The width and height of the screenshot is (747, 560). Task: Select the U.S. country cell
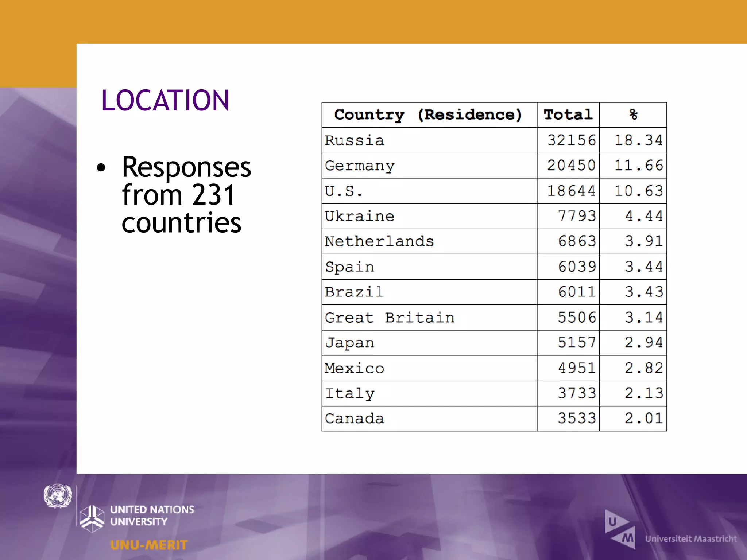[429, 191]
